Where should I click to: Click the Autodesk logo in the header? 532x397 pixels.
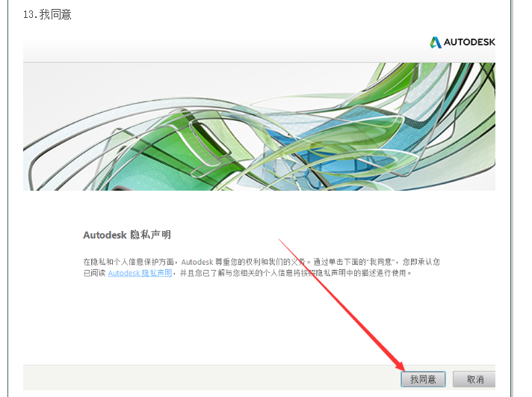(x=462, y=42)
